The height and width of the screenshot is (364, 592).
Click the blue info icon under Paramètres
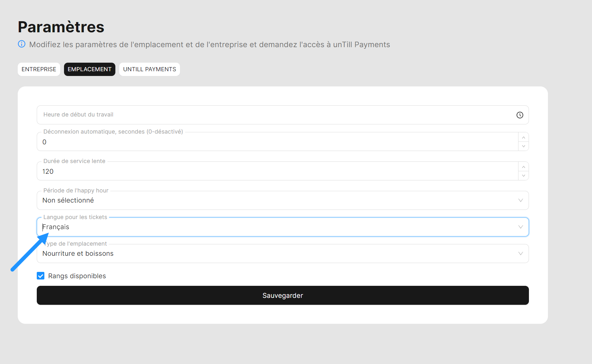tap(22, 44)
